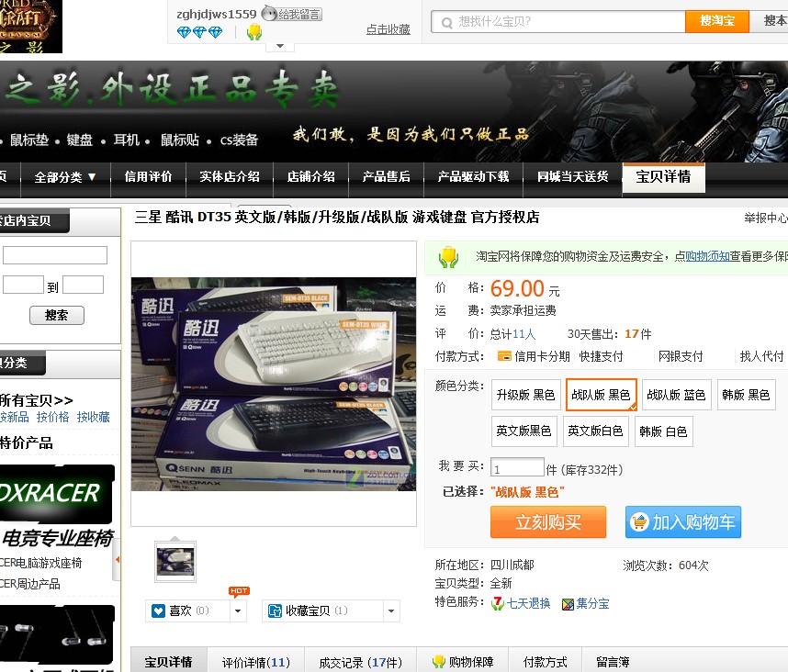Switch to the 购物保障 tab
The width and height of the screenshot is (788, 672).
coord(462,662)
